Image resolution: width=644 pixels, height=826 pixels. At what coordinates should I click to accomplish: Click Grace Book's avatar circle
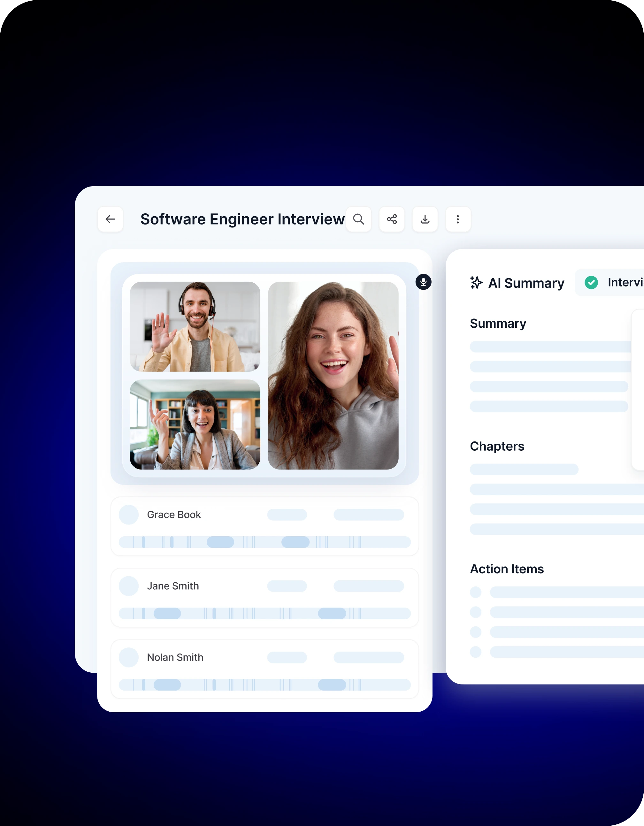tap(128, 514)
